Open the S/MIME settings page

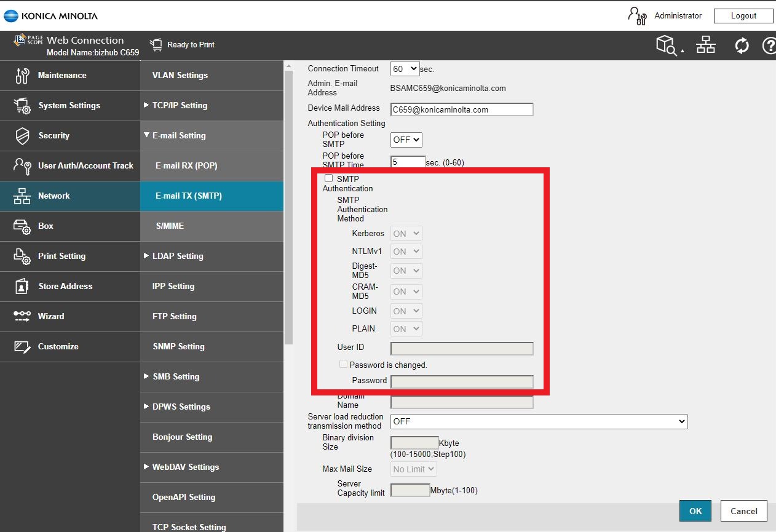[170, 226]
